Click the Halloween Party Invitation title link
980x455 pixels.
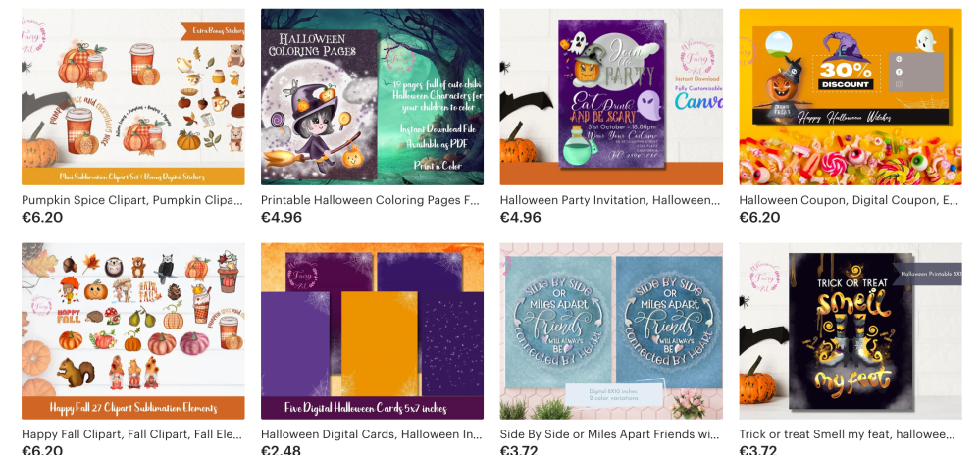[x=610, y=201]
